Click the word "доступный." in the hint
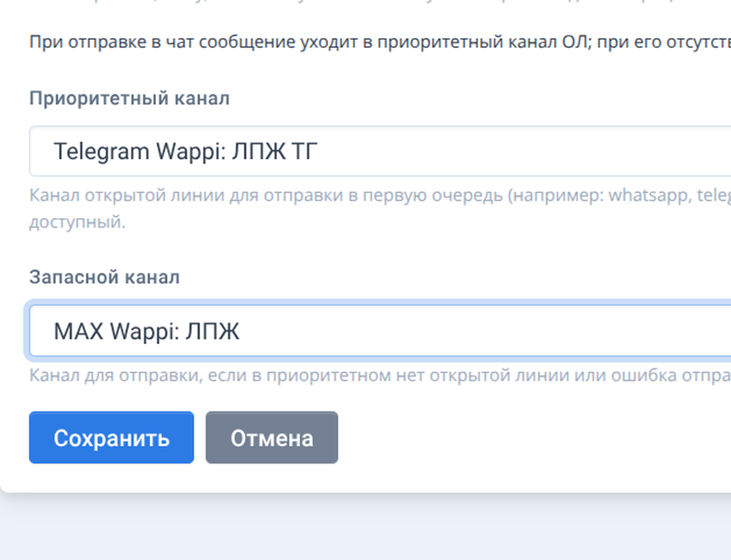The height and width of the screenshot is (560, 731). (x=76, y=222)
